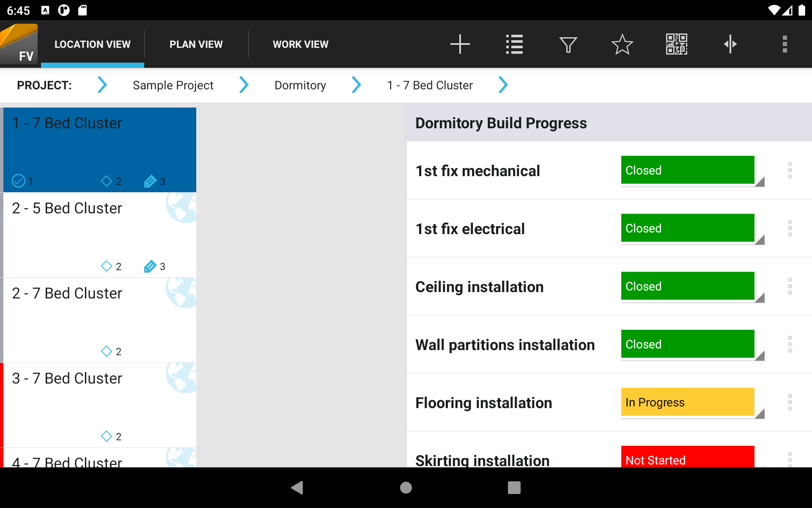The width and height of the screenshot is (812, 508).
Task: Select 1 - 7 Bed Cluster location
Action: [100, 150]
